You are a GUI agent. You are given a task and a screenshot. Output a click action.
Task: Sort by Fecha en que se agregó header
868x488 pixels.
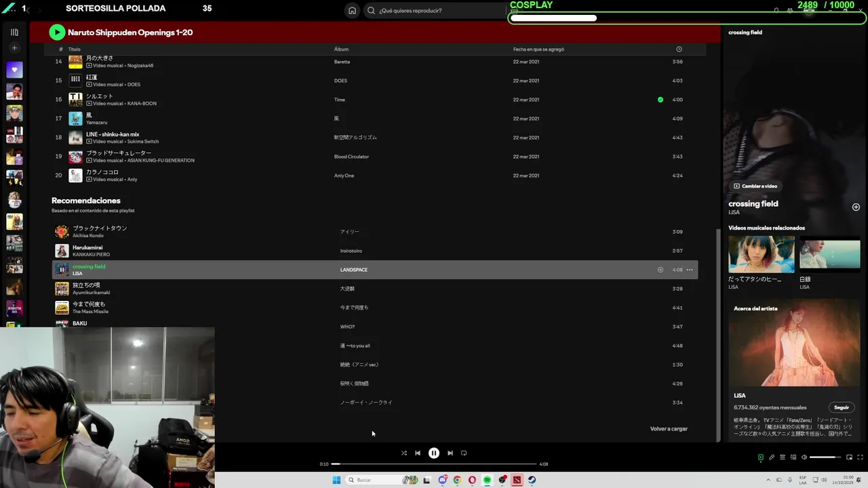pyautogui.click(x=538, y=49)
